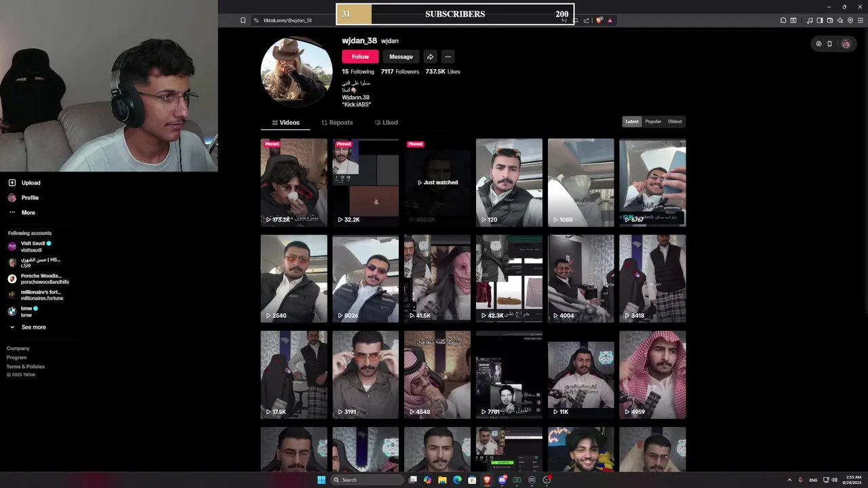Open the Brave wallet icon in toolbar

click(x=829, y=20)
